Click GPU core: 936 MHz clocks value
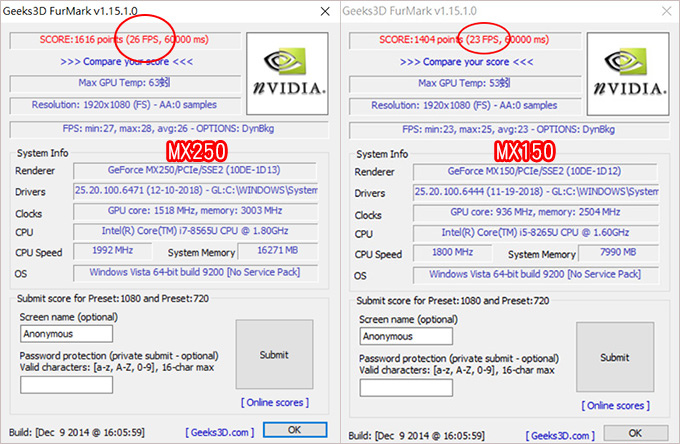This screenshot has width=680, height=444. [x=536, y=212]
